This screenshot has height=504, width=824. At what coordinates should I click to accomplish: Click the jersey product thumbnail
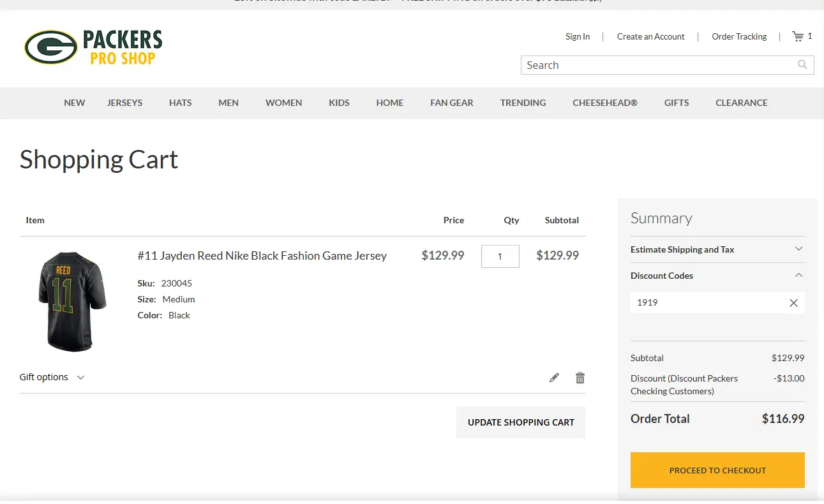72,301
